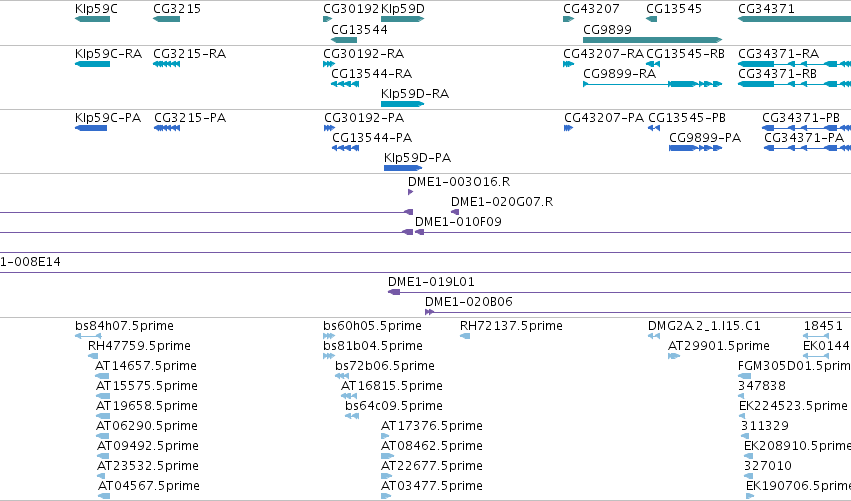Select the DME1-019L01 clone label
The height and width of the screenshot is (501, 851).
pos(431,282)
